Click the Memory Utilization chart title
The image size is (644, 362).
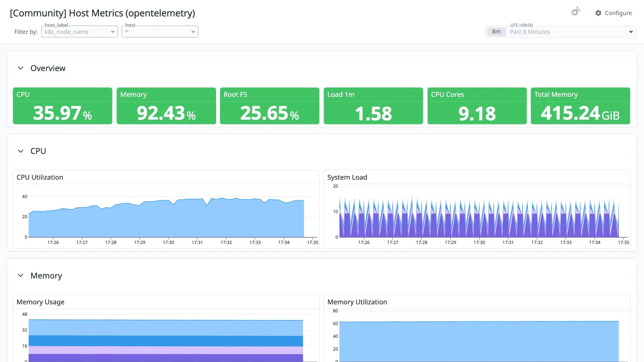click(357, 302)
